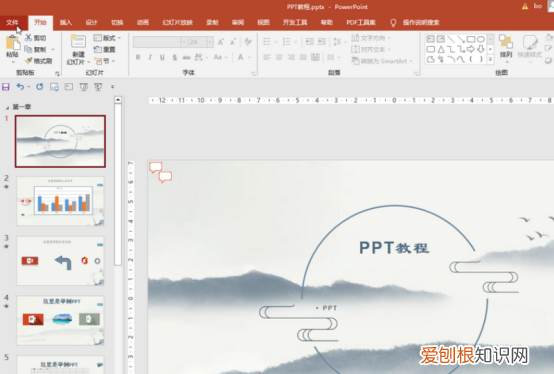Click the bullet list icon
The image size is (554, 374).
pos(266,42)
